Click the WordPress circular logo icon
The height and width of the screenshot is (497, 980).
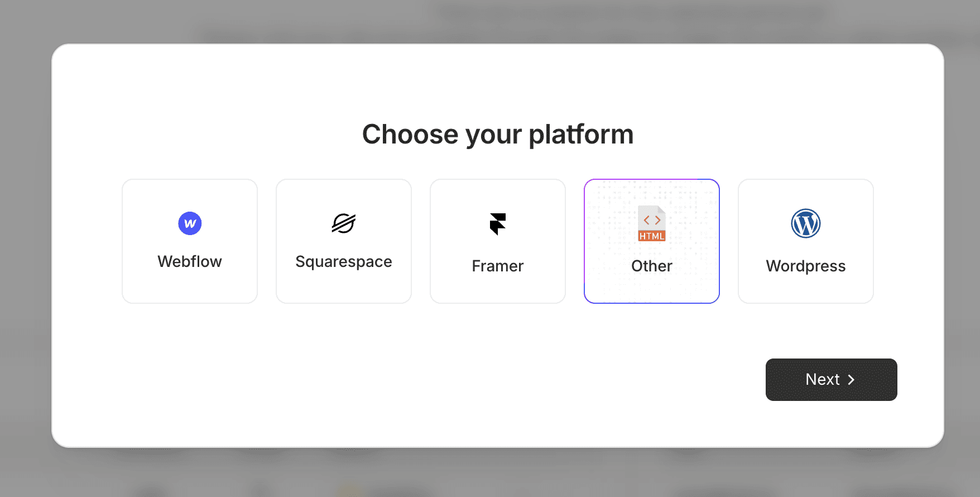point(805,223)
